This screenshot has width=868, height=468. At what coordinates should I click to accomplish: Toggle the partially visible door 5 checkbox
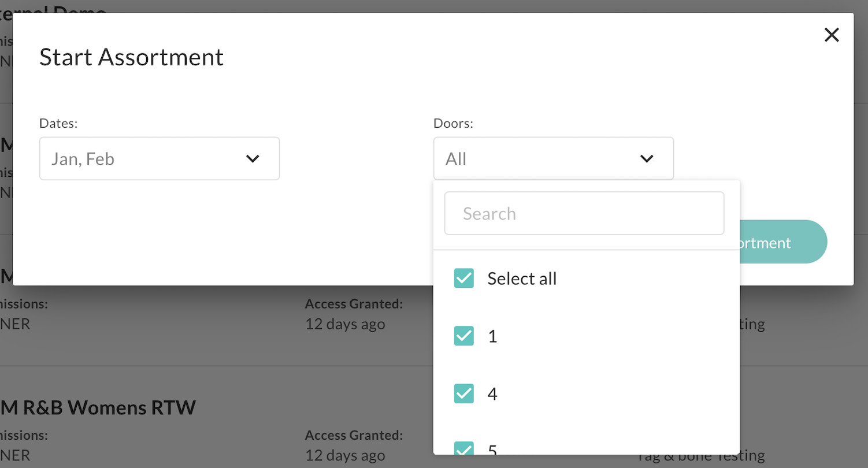click(x=464, y=449)
